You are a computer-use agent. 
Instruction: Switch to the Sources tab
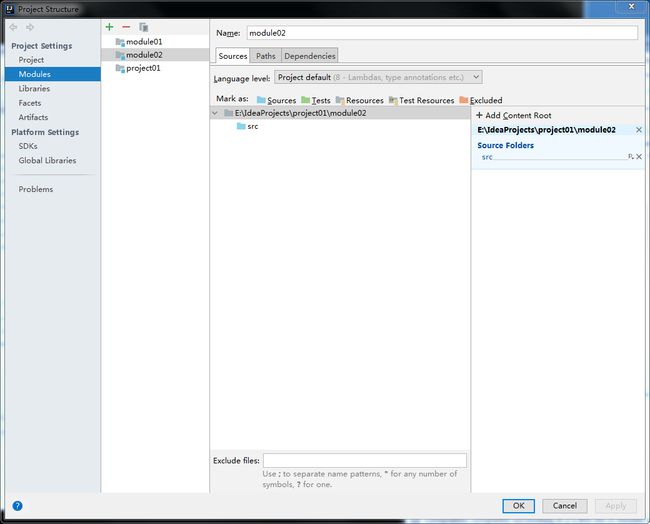pyautogui.click(x=233, y=56)
